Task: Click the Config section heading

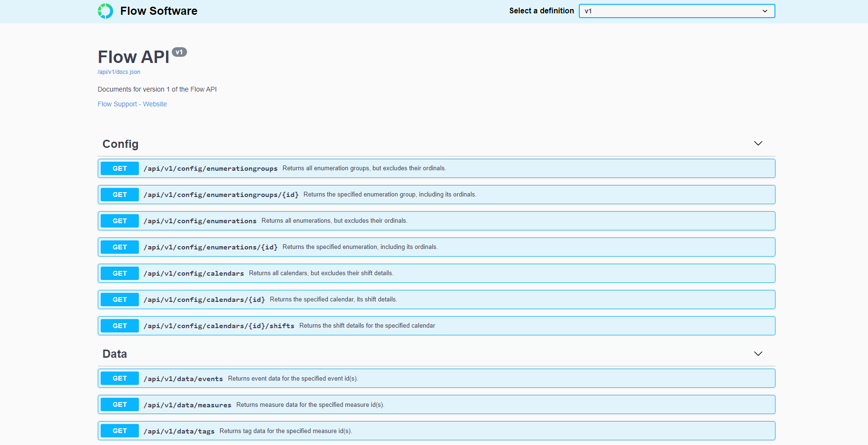Action: pos(120,144)
